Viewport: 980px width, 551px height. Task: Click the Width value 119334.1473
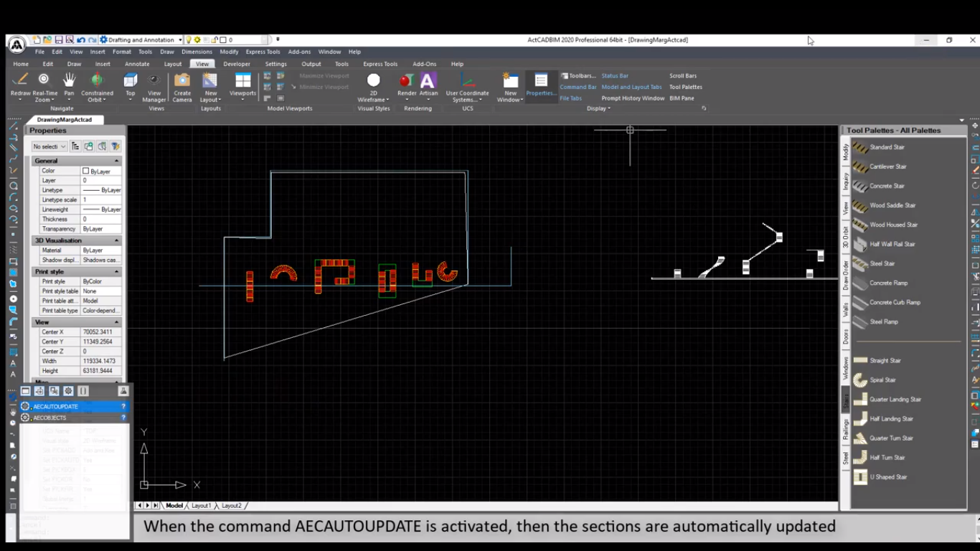point(100,362)
